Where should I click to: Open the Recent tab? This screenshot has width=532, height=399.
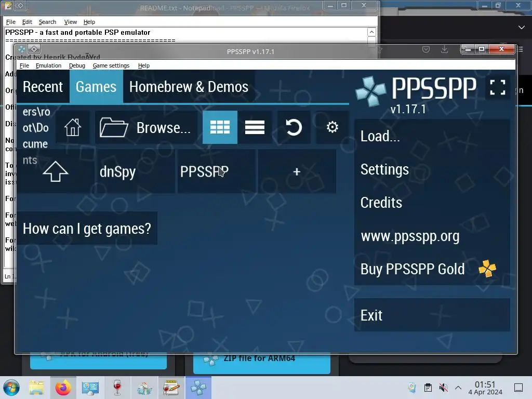(43, 87)
